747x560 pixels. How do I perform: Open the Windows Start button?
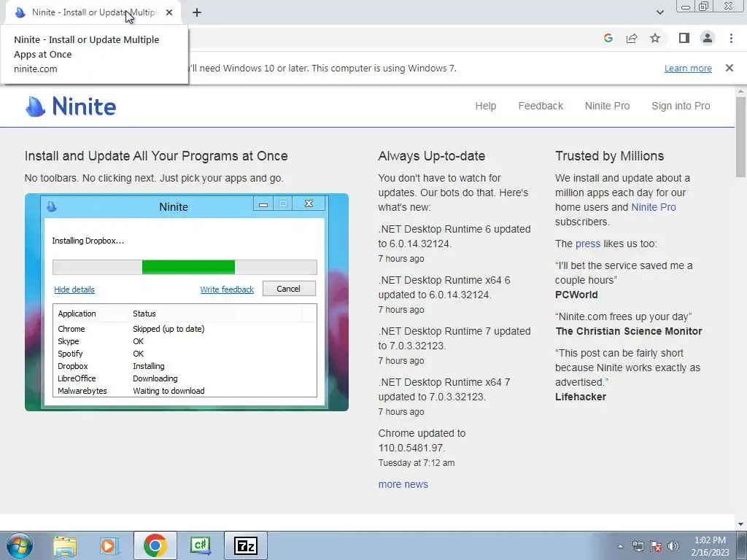[20, 545]
